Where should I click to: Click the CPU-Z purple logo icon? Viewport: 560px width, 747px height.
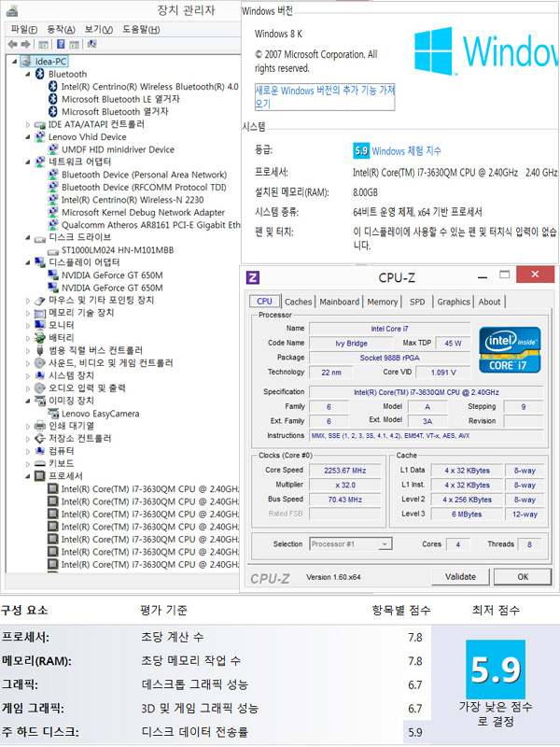[252, 277]
